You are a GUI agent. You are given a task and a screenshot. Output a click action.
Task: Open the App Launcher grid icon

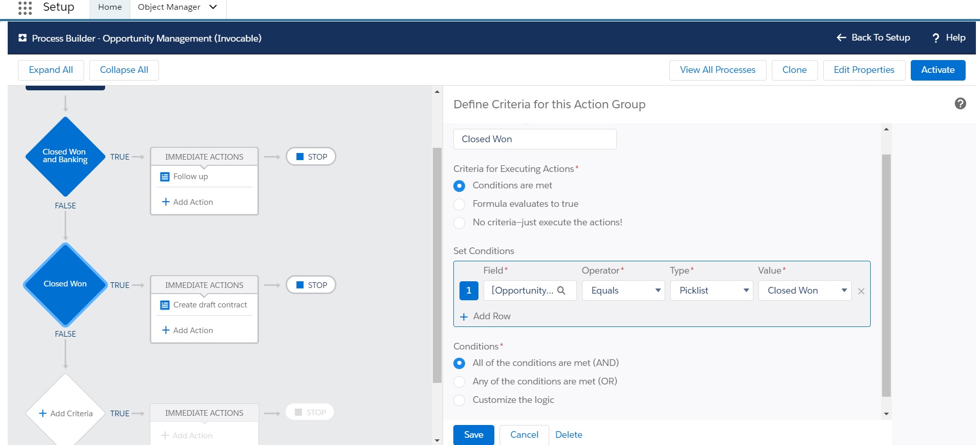[x=25, y=8]
